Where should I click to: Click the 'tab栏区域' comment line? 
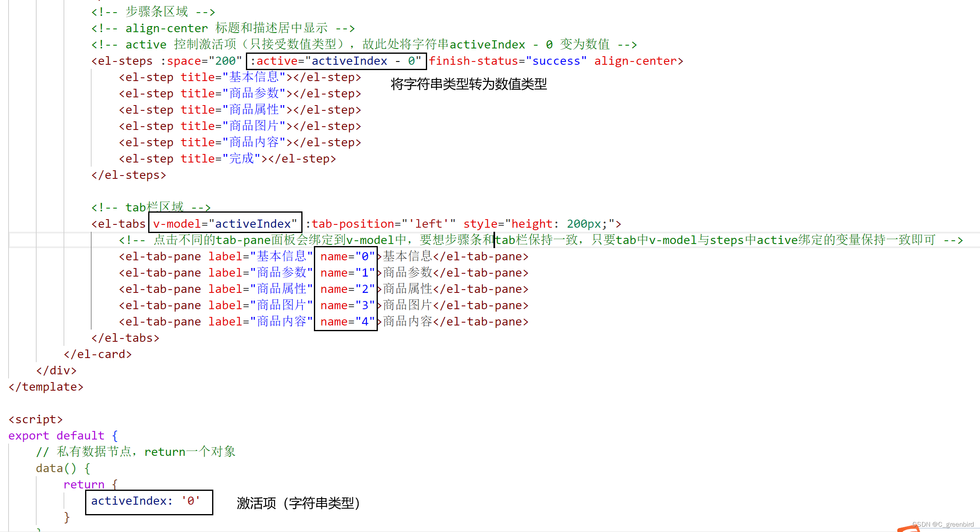151,207
